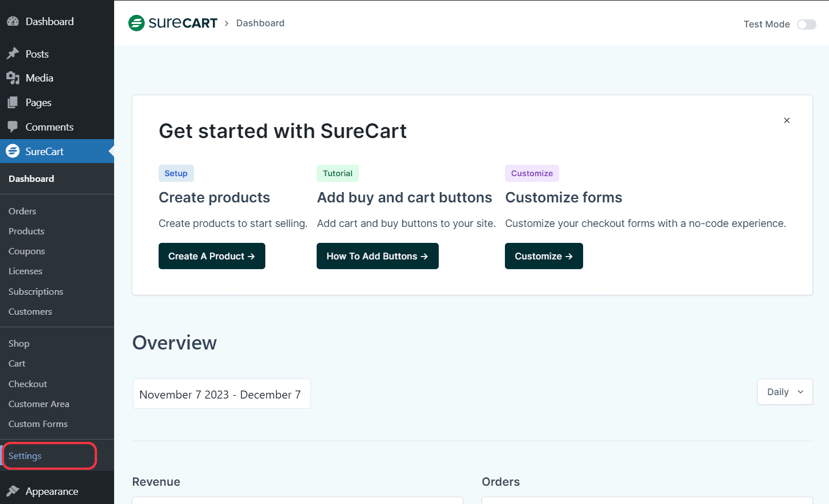Click the Posts pin icon in the sidebar
This screenshot has height=504, width=829.
click(14, 53)
